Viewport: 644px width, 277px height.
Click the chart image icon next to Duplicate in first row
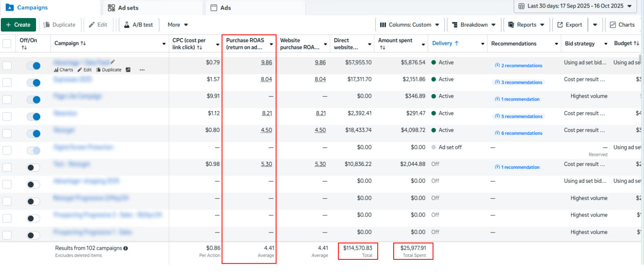(x=128, y=70)
